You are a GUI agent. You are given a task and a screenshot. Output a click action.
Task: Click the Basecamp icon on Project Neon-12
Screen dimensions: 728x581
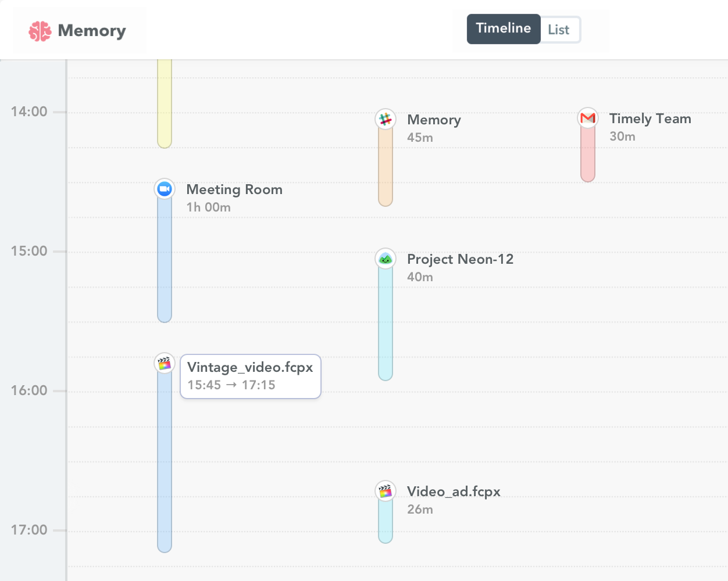386,258
